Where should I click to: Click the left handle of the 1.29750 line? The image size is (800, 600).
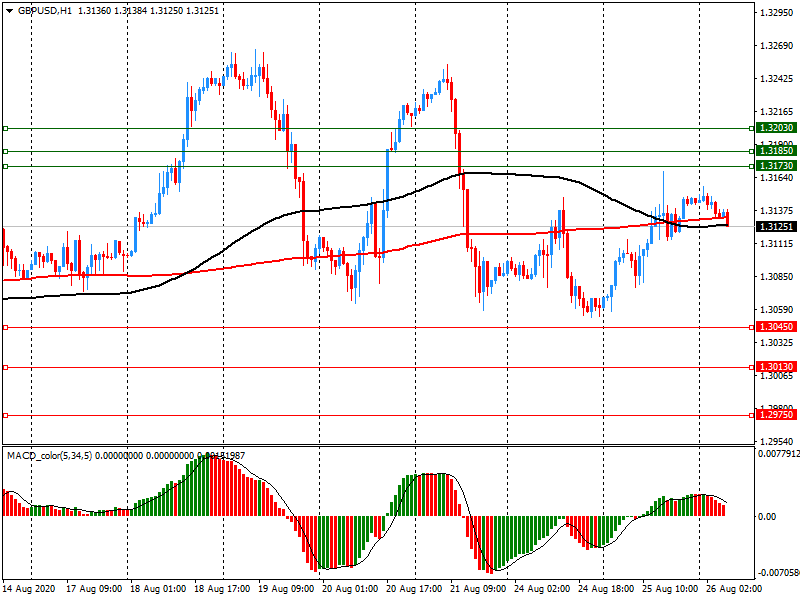[x=6, y=416]
